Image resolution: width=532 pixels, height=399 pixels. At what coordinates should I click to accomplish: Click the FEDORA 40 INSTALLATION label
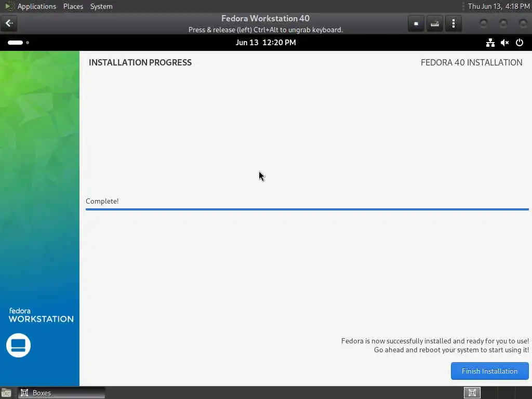click(x=471, y=62)
